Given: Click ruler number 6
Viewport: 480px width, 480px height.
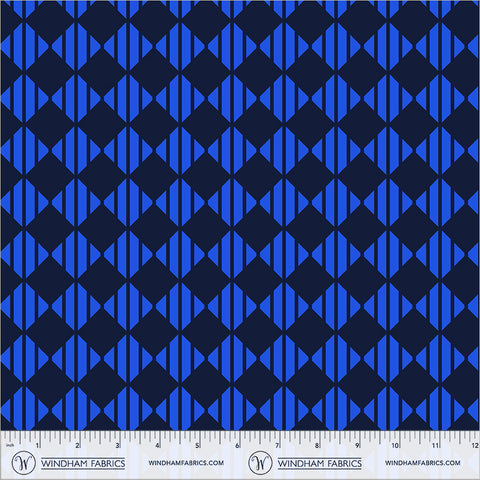Looking at the screenshot, I should click(x=237, y=446).
